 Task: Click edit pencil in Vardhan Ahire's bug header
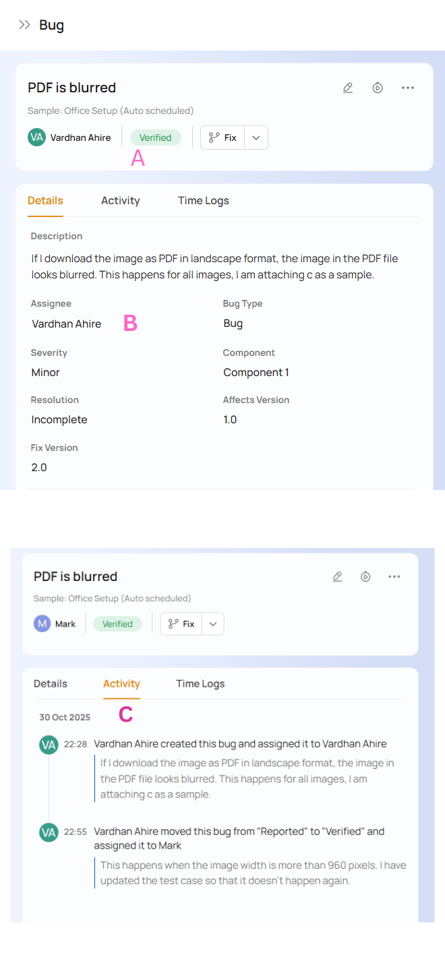point(348,88)
